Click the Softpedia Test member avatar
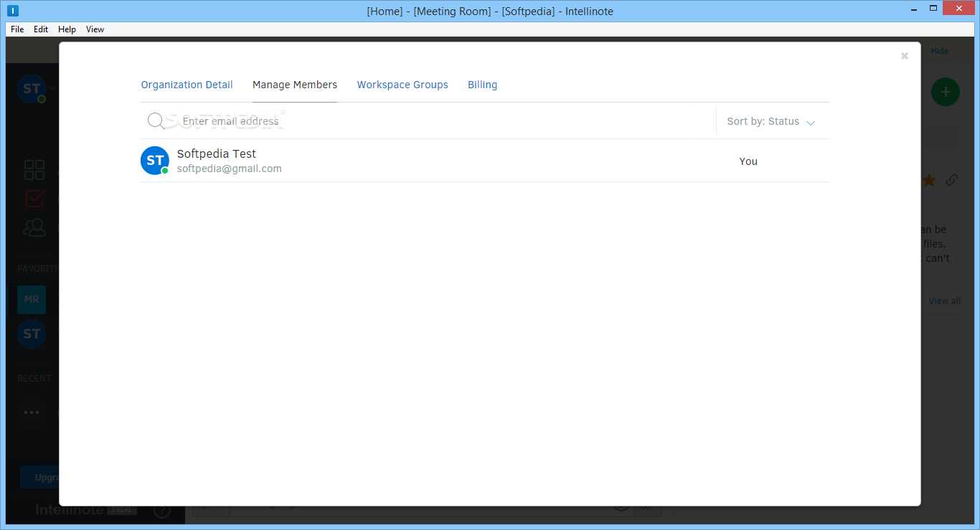Image resolution: width=980 pixels, height=530 pixels. (155, 161)
